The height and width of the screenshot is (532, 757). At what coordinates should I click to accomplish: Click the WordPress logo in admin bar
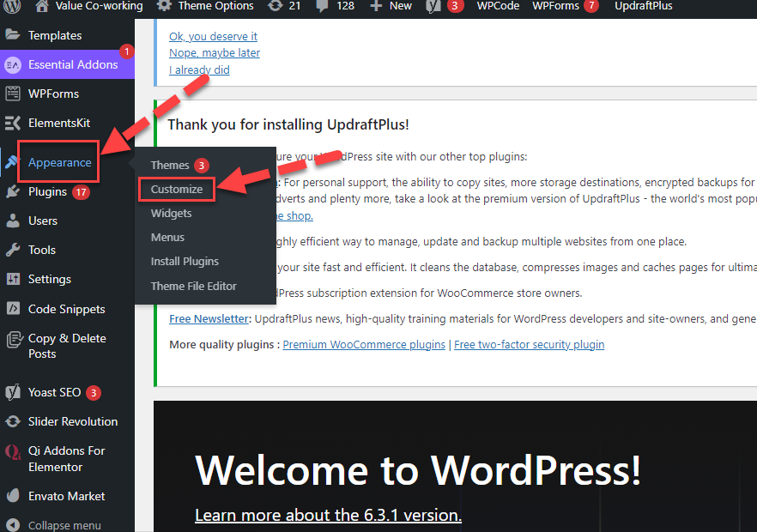[x=13, y=5]
